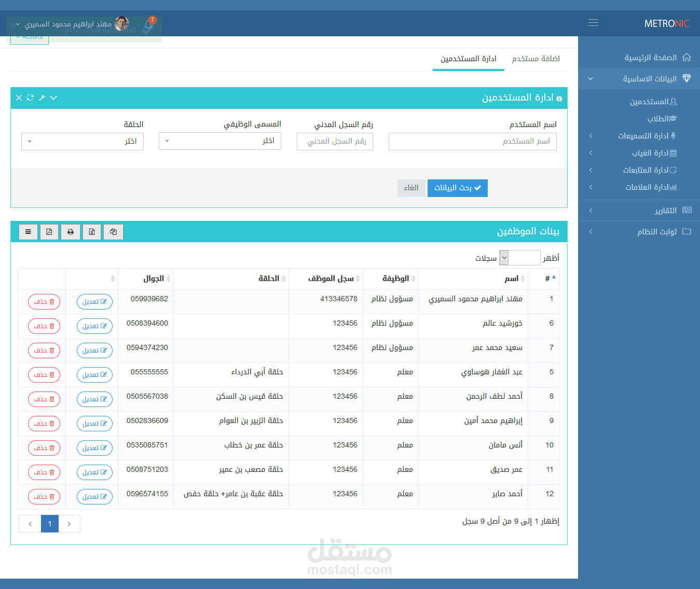Click the newspaper icon beside التقارير

[x=687, y=210]
